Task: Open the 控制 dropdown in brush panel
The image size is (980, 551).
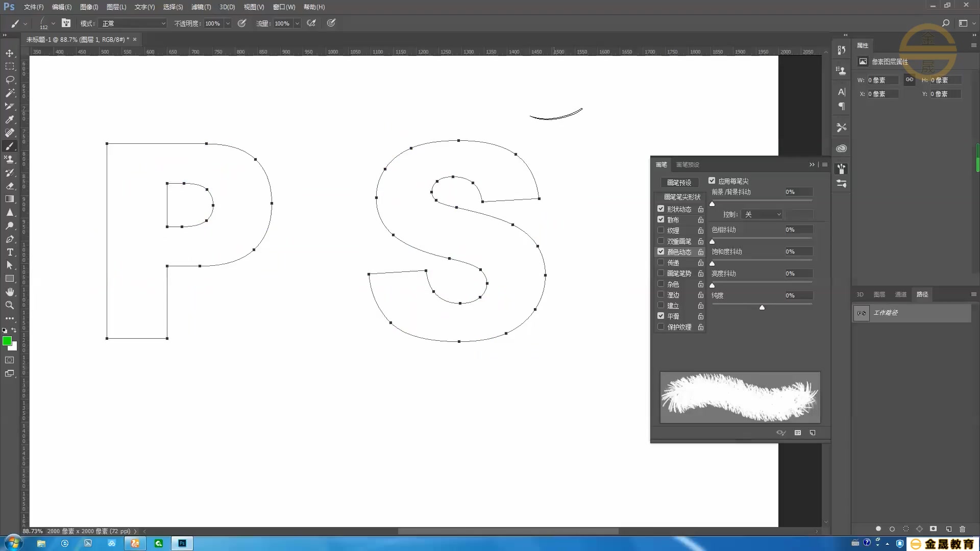Action: point(762,214)
